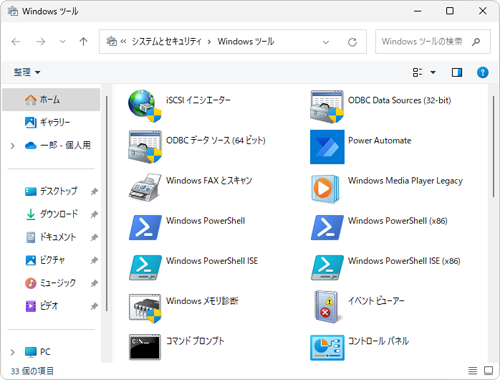Expand address bar history dropdown
This screenshot has height=380, width=500.
326,42
